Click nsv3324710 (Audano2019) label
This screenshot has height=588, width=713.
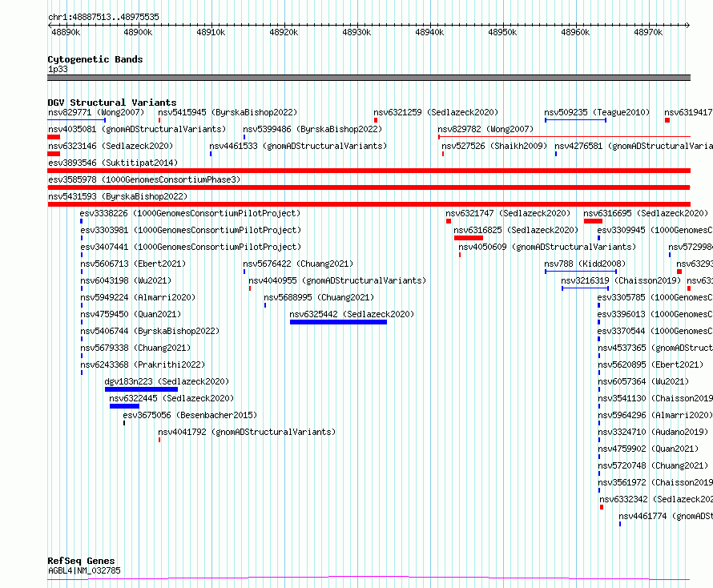tap(653, 432)
